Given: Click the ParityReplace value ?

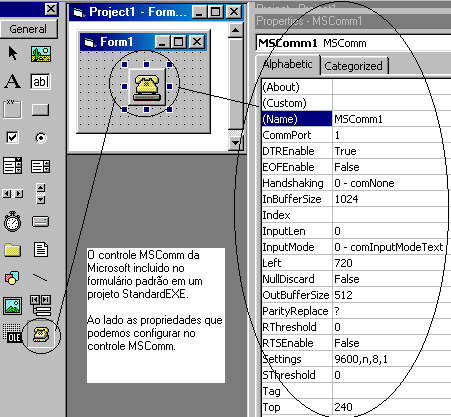Looking at the screenshot, I should tap(392, 311).
